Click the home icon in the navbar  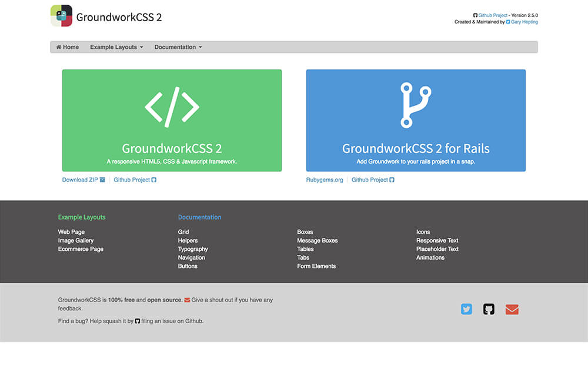coord(59,47)
